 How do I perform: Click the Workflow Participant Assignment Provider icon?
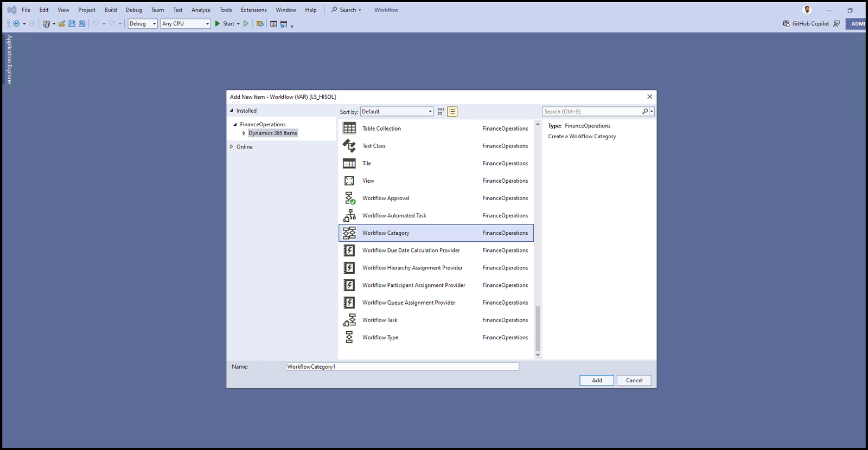[x=349, y=285]
